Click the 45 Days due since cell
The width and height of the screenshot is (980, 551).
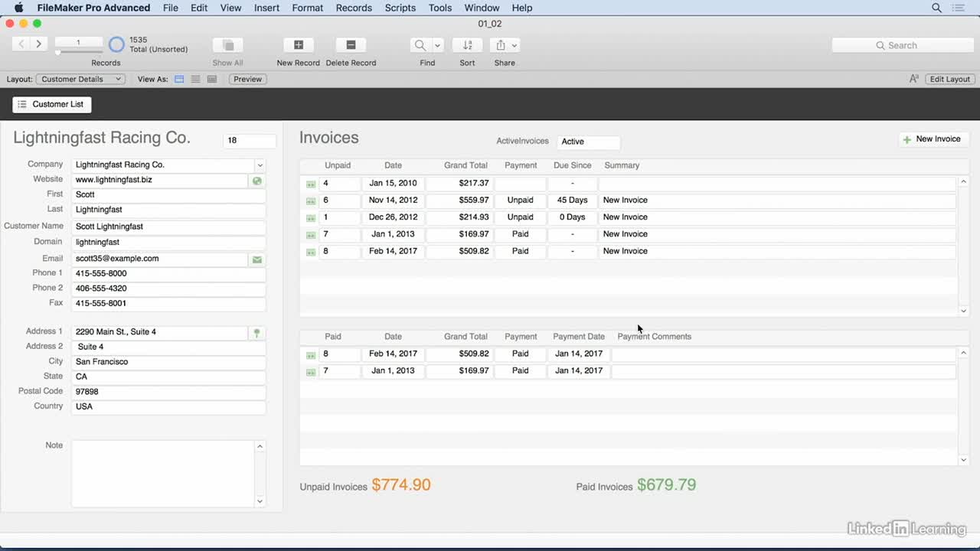[x=573, y=201]
